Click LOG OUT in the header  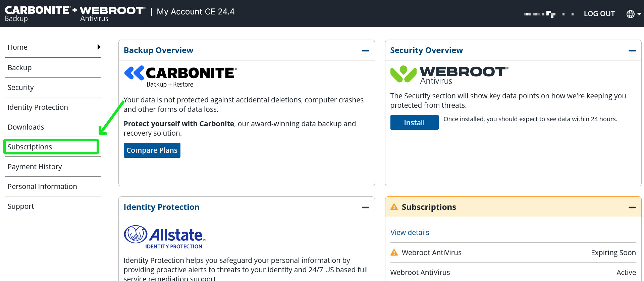[x=599, y=14]
